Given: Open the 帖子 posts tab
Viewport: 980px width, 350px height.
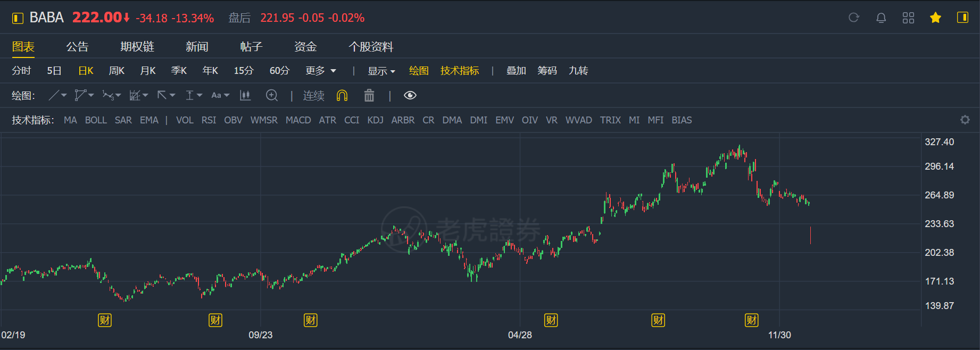Looking at the screenshot, I should coord(251,47).
